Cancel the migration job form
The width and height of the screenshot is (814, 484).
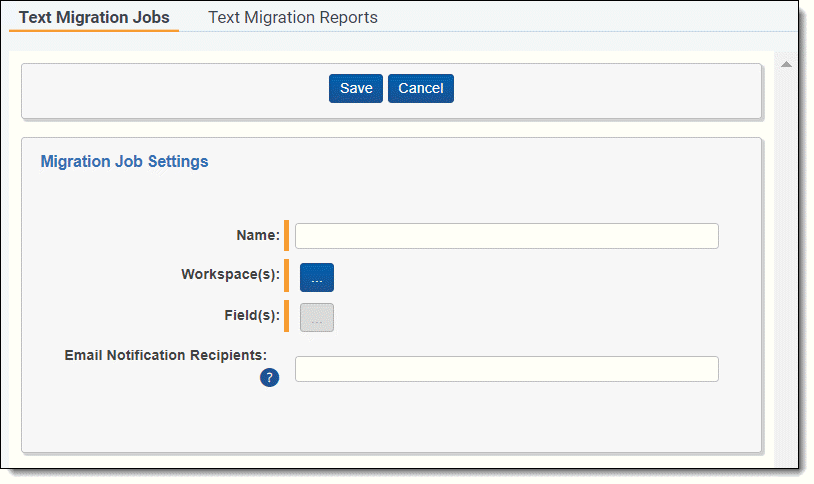420,88
